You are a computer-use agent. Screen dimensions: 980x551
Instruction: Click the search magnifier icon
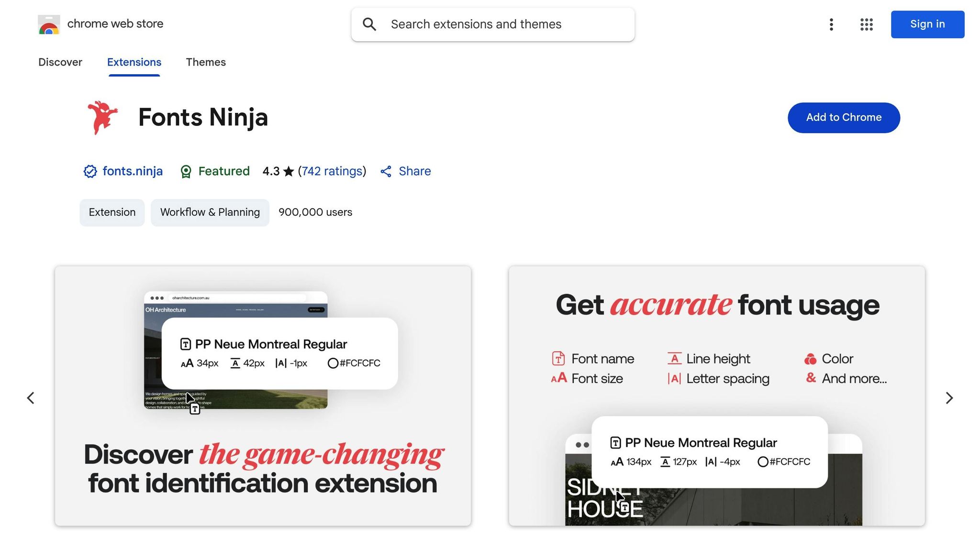[369, 24]
